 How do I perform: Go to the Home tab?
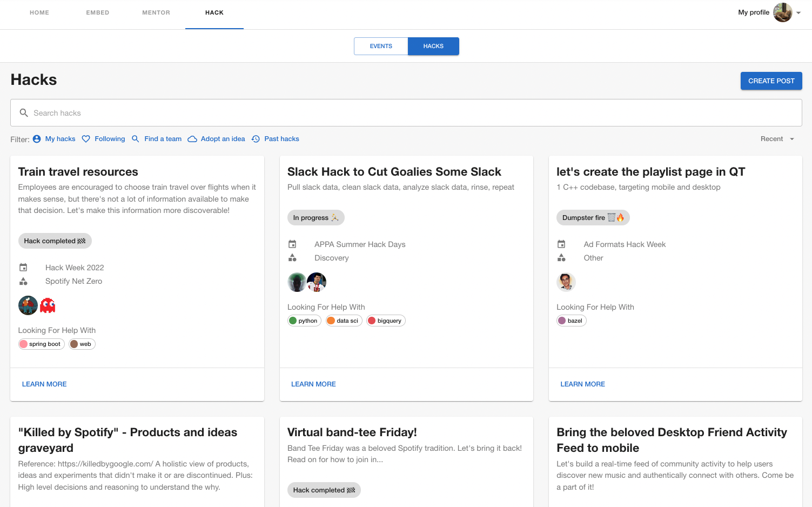(39, 12)
